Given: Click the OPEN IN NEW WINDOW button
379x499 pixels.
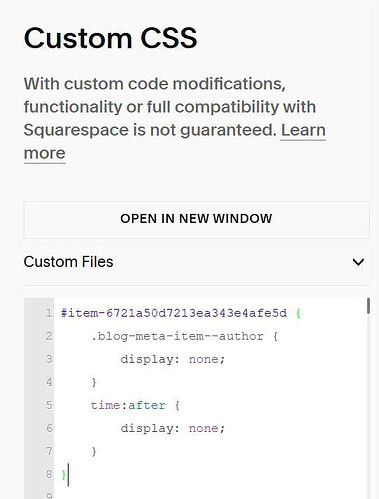Looking at the screenshot, I should [x=196, y=220].
